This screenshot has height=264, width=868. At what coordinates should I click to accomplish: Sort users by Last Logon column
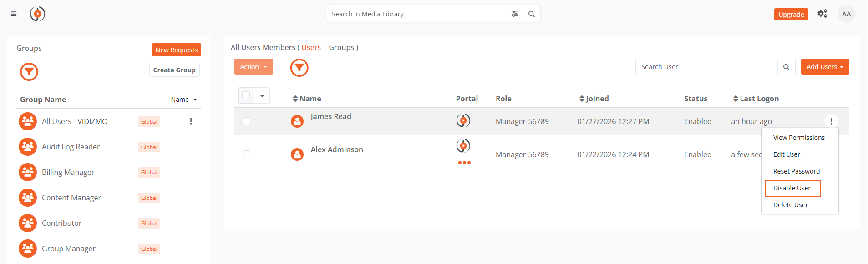tap(756, 99)
